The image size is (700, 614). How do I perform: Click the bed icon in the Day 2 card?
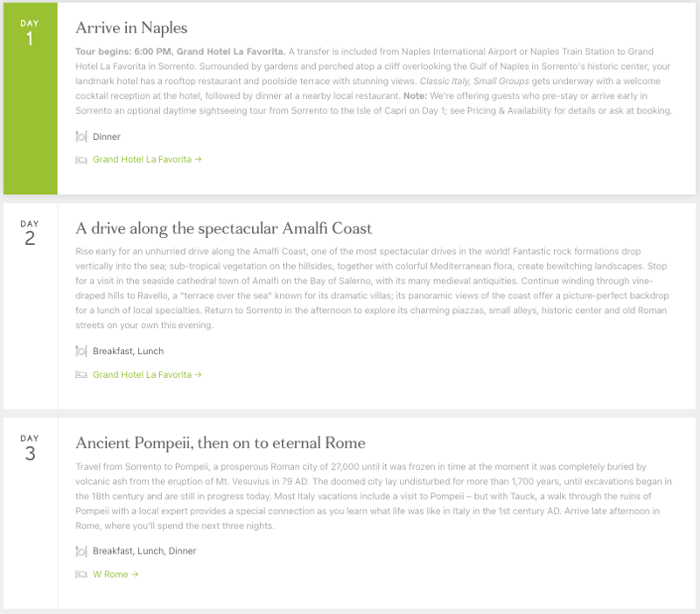click(x=81, y=375)
